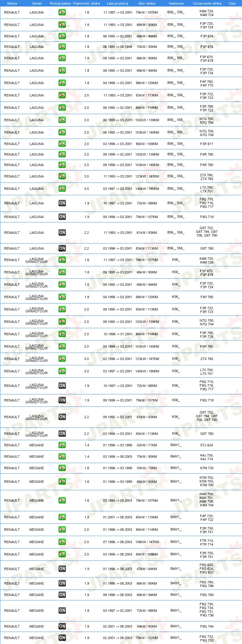Viewport: 242px width, 644px height.
Task: Click the Oznaczenie silnika column header
Action: coord(207,3)
